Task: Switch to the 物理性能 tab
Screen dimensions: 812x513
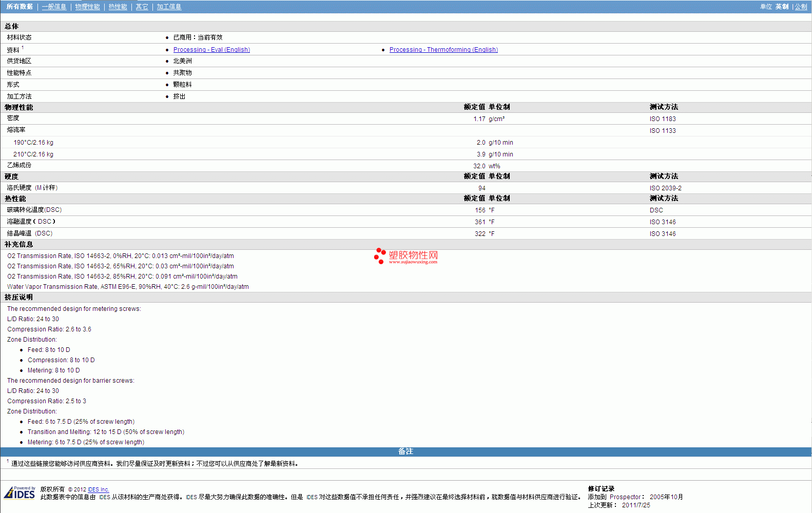Action: click(x=88, y=7)
